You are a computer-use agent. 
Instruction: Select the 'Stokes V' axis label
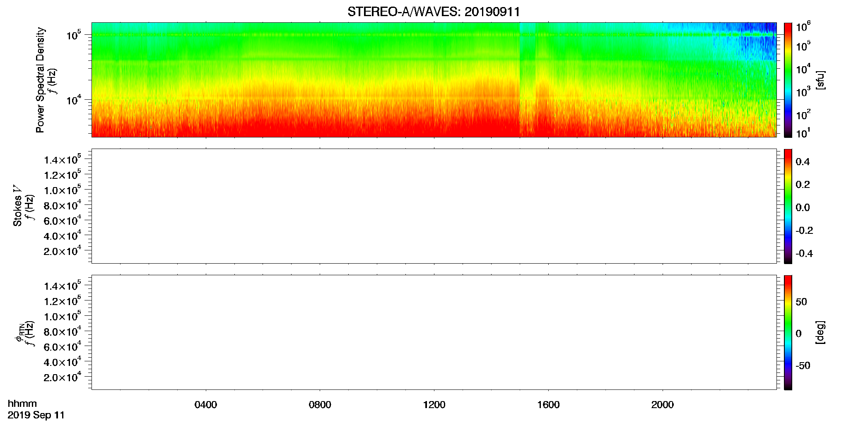17,206
